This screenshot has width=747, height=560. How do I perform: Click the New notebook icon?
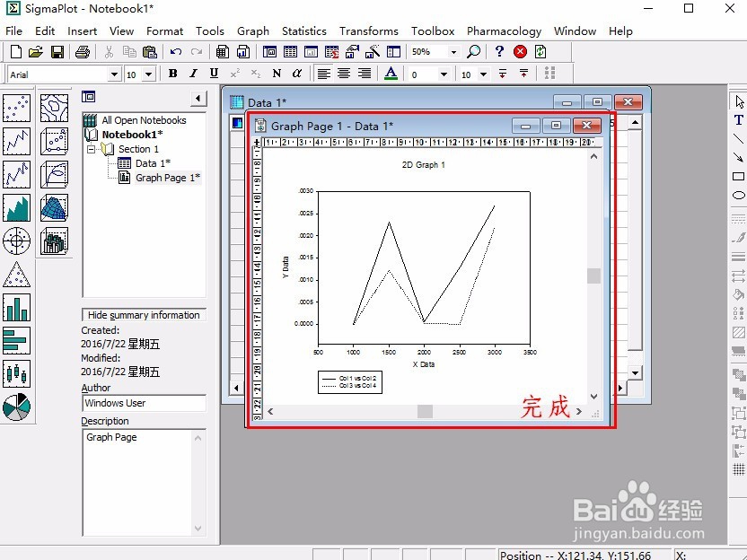[x=16, y=51]
